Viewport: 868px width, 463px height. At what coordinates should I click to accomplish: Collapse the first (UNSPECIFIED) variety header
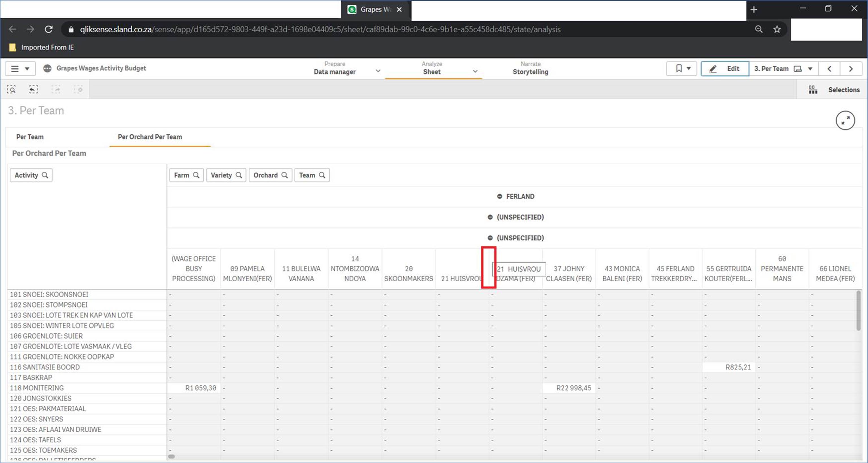(x=490, y=217)
